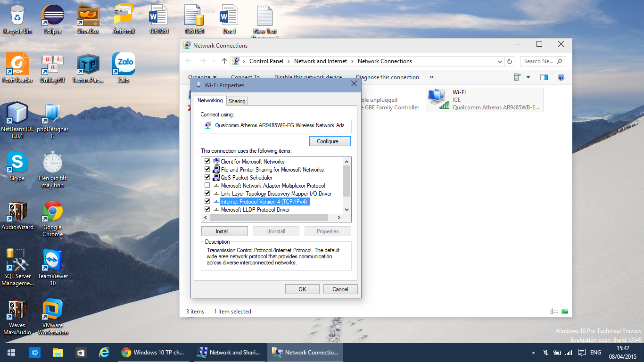Launch Skype from the desktop

tap(17, 166)
